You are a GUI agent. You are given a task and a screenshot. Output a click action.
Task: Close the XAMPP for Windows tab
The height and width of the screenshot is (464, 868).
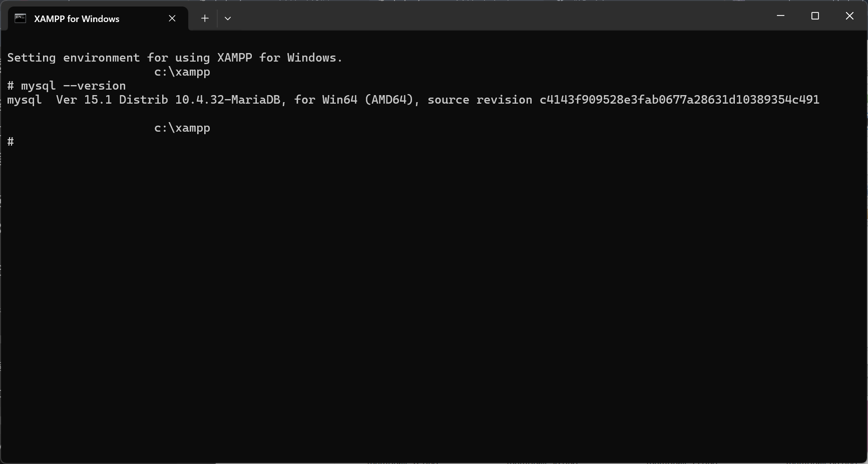[172, 19]
